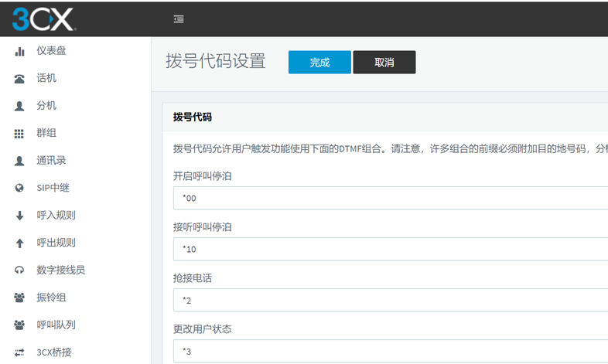Screen dimensions: 608x364
Task: Click the 开启呼叫停泊 label
Action: [x=202, y=176]
